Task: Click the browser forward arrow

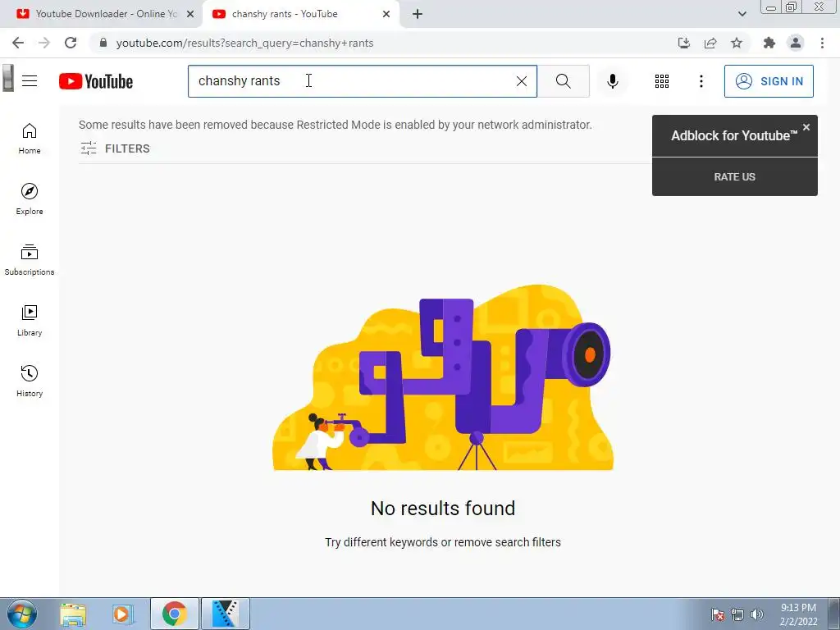Action: 44,43
